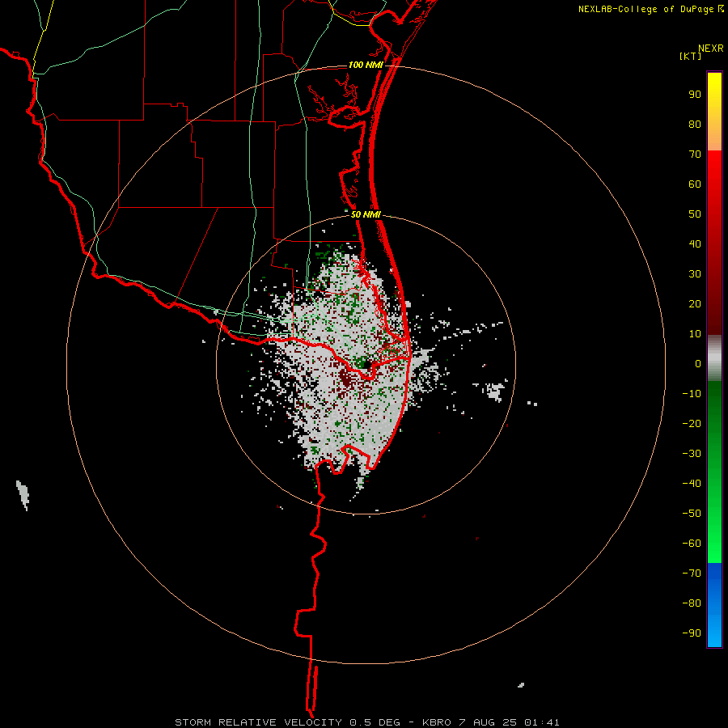The image size is (728, 728).
Task: Click the -70 value on the velocity scale
Action: point(692,573)
